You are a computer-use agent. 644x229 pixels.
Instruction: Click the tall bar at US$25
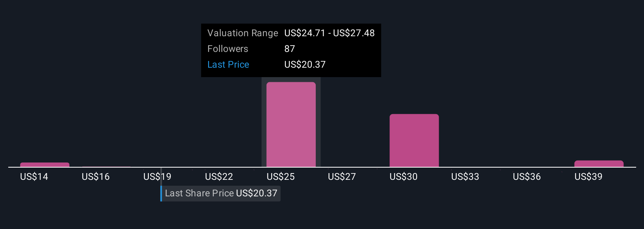[291, 124]
